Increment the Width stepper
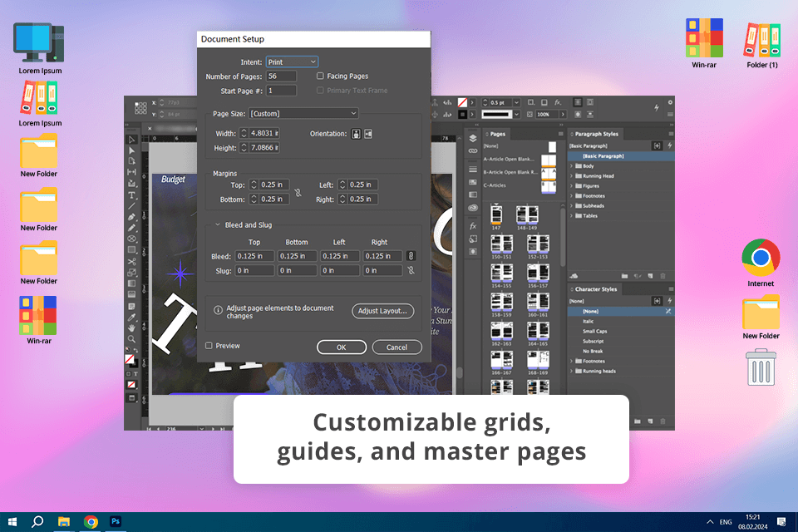This screenshot has height=532, width=798. click(x=244, y=131)
